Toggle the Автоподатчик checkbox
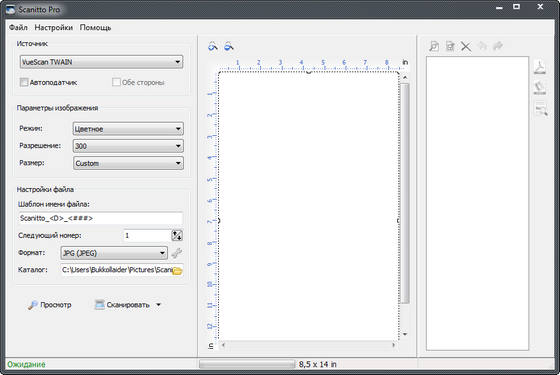The height and width of the screenshot is (375, 560). pyautogui.click(x=24, y=82)
